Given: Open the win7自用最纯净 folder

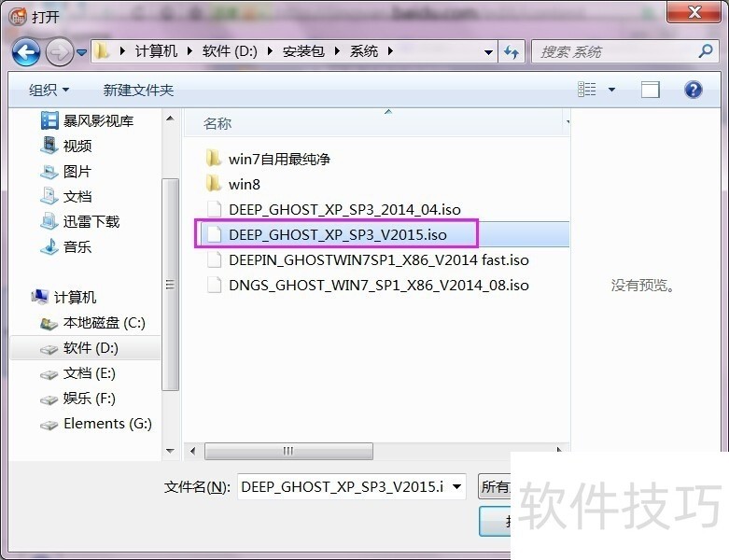Looking at the screenshot, I should [279, 159].
